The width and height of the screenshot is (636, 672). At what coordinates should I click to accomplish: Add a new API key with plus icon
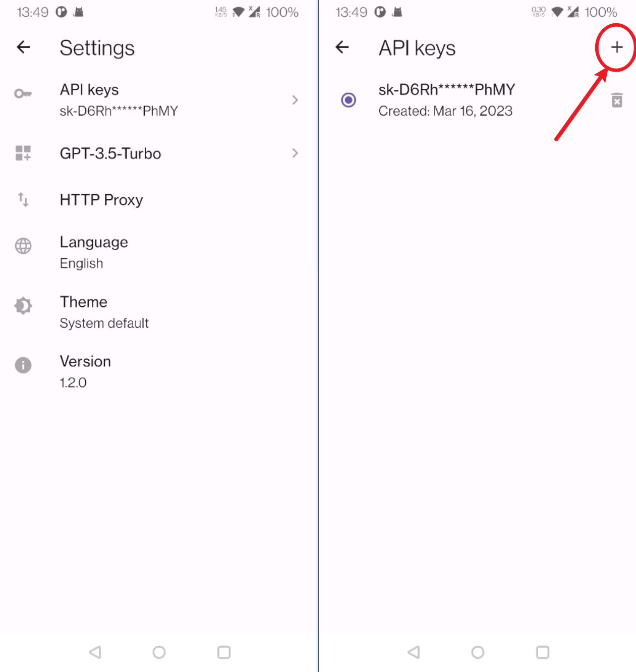(616, 47)
